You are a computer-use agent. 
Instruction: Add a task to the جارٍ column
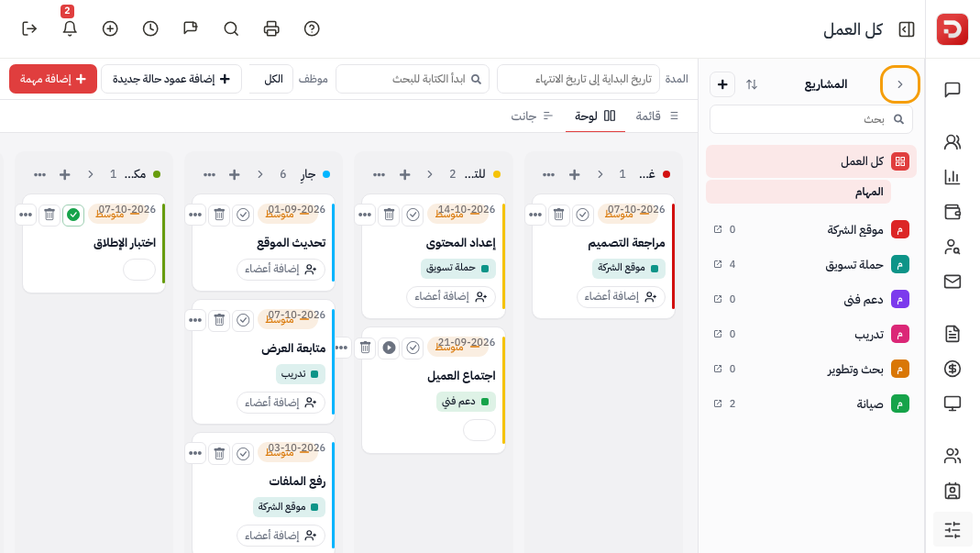point(235,174)
